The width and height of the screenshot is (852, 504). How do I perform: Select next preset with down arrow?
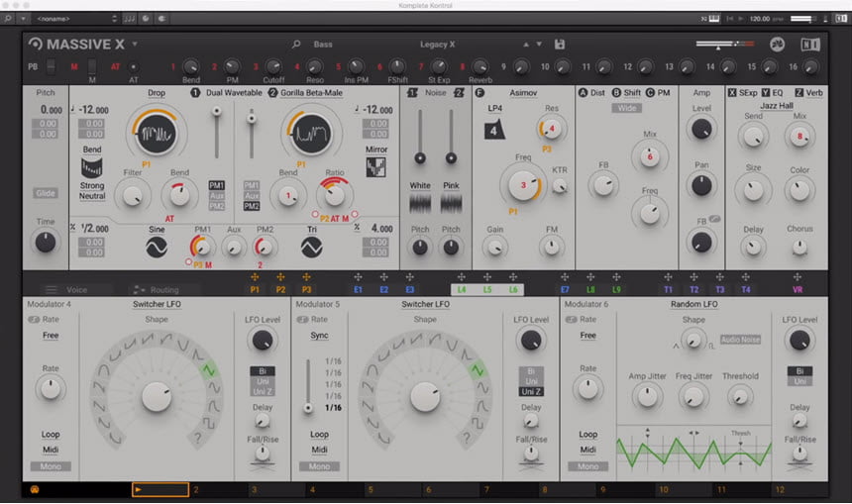pos(539,44)
